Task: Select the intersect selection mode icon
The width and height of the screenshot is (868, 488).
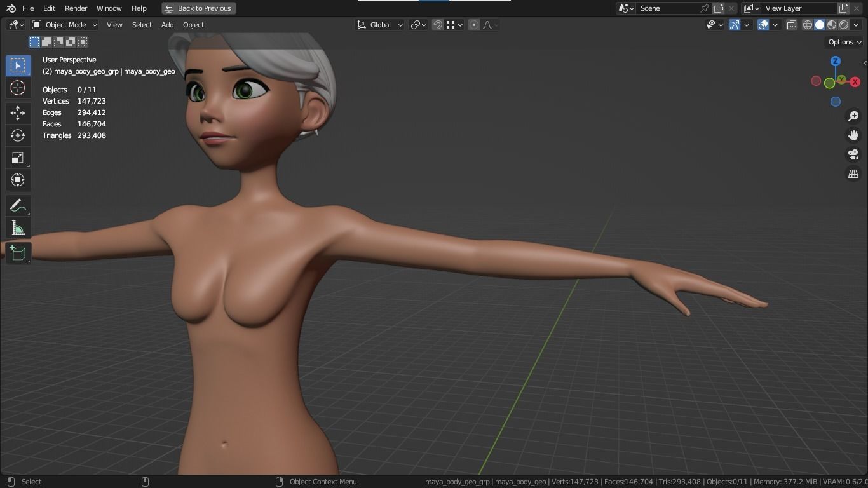Action: 83,42
